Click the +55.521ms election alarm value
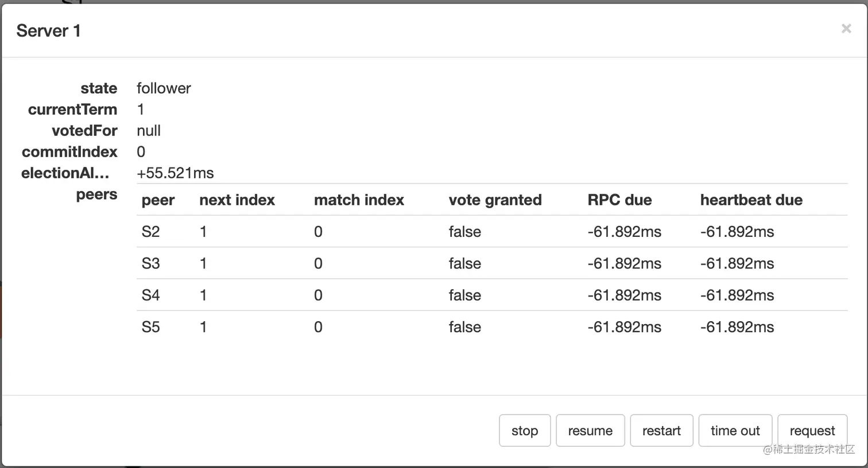The width and height of the screenshot is (868, 468). [175, 173]
